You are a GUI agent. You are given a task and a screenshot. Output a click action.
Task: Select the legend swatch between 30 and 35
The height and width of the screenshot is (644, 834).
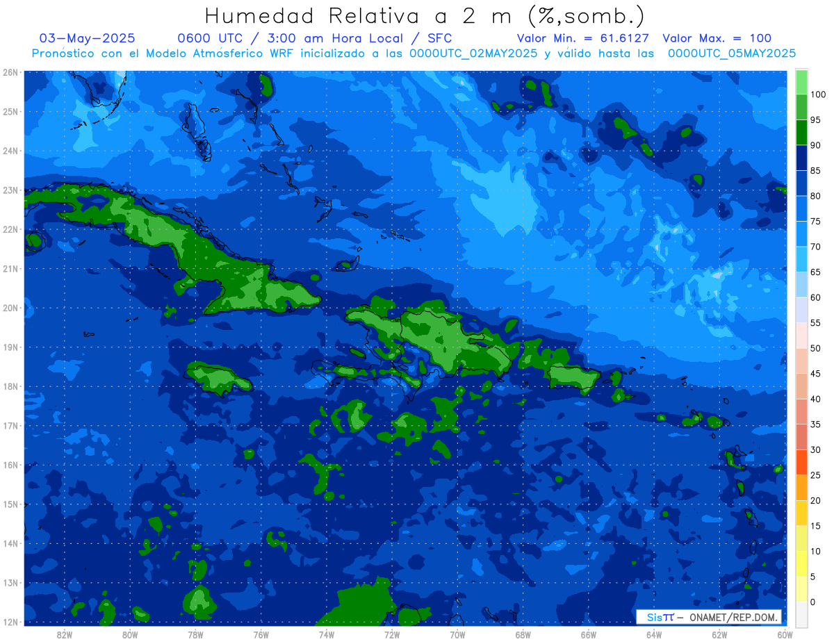(x=801, y=437)
